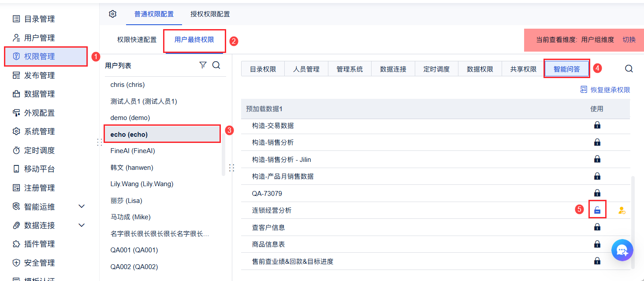Click the permission list vertical scrollbar
Screen dimensions: 644x281
pos(633,221)
